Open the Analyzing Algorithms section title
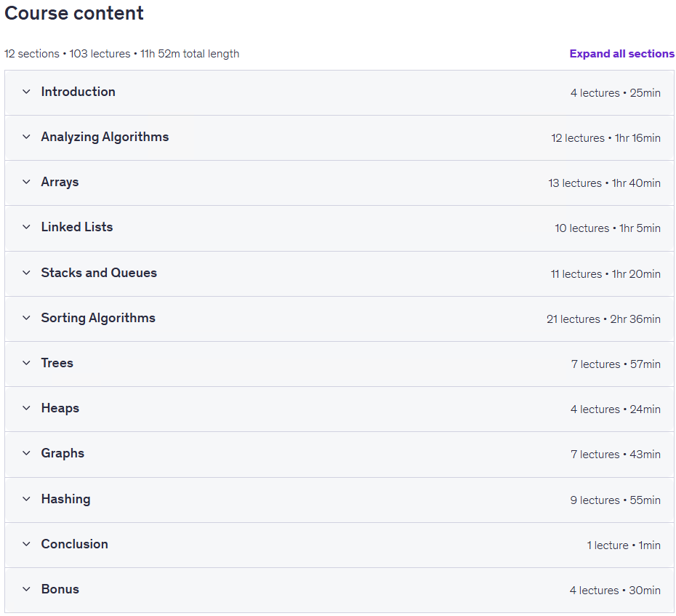The image size is (676, 616). (x=105, y=137)
